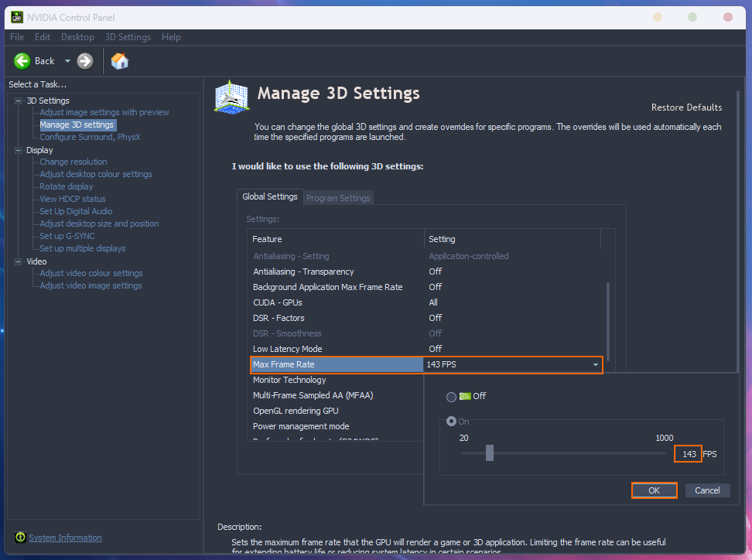
Task: Open View HDCP status
Action: tap(73, 199)
